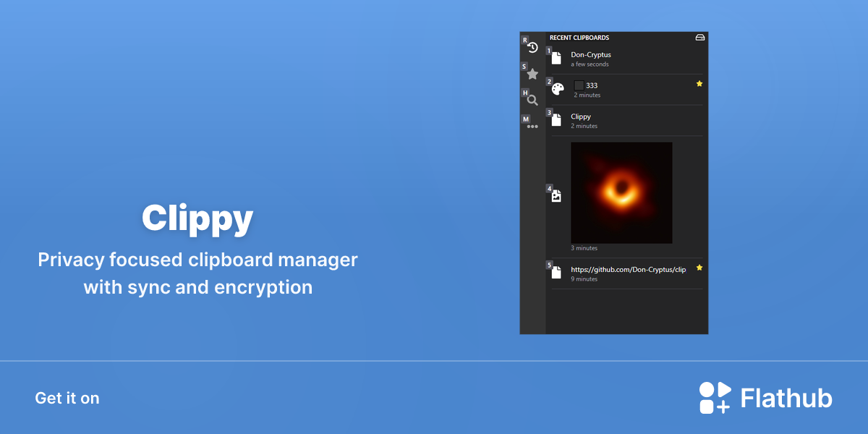Click 'a few seconds' timestamp
This screenshot has width=868, height=434.
tap(590, 64)
